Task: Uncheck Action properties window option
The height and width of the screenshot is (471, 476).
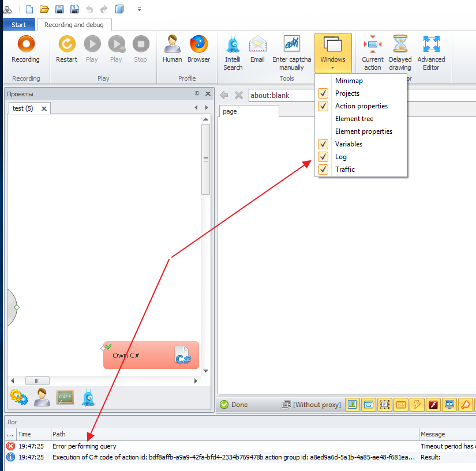Action: [x=361, y=106]
